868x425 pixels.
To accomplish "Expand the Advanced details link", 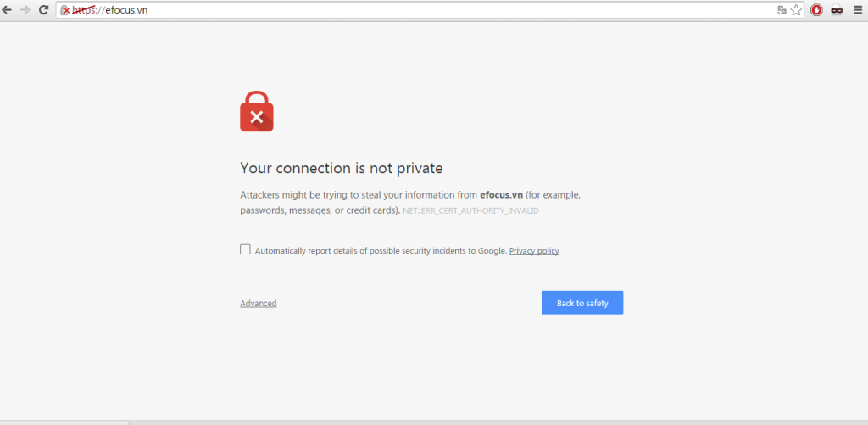I will click(259, 303).
